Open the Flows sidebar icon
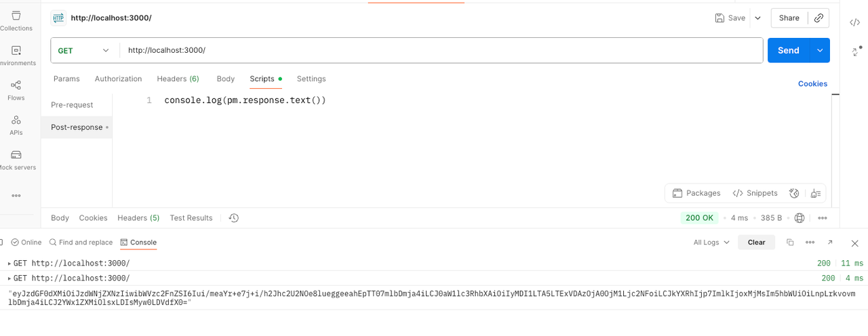The width and height of the screenshot is (868, 336). pos(16,90)
